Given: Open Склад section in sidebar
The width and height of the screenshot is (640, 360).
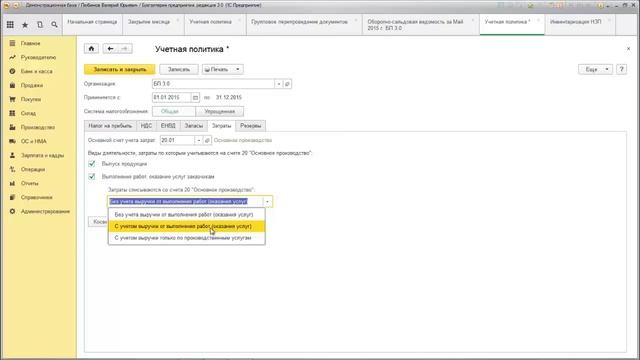Looking at the screenshot, I should click(x=28, y=113).
